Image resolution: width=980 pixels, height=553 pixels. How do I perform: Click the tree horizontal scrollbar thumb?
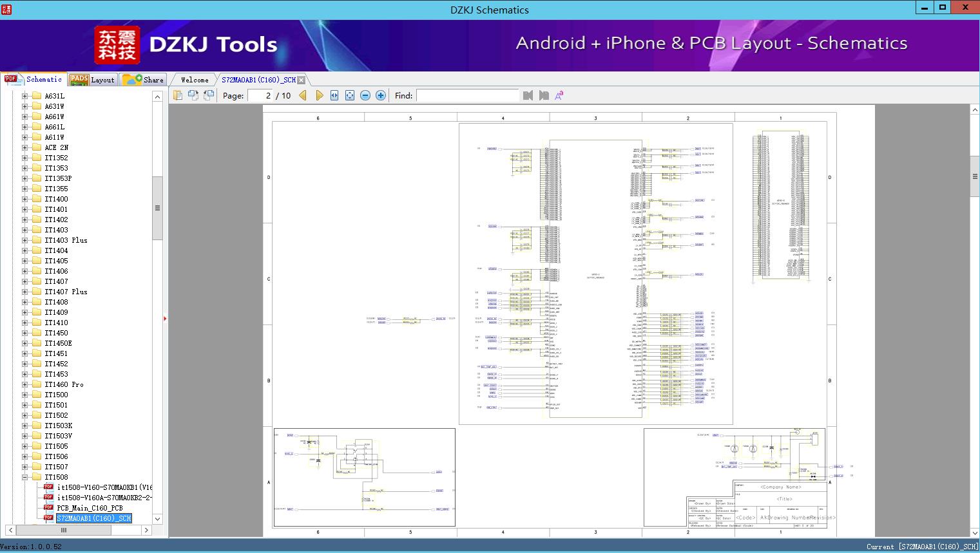coord(64,530)
